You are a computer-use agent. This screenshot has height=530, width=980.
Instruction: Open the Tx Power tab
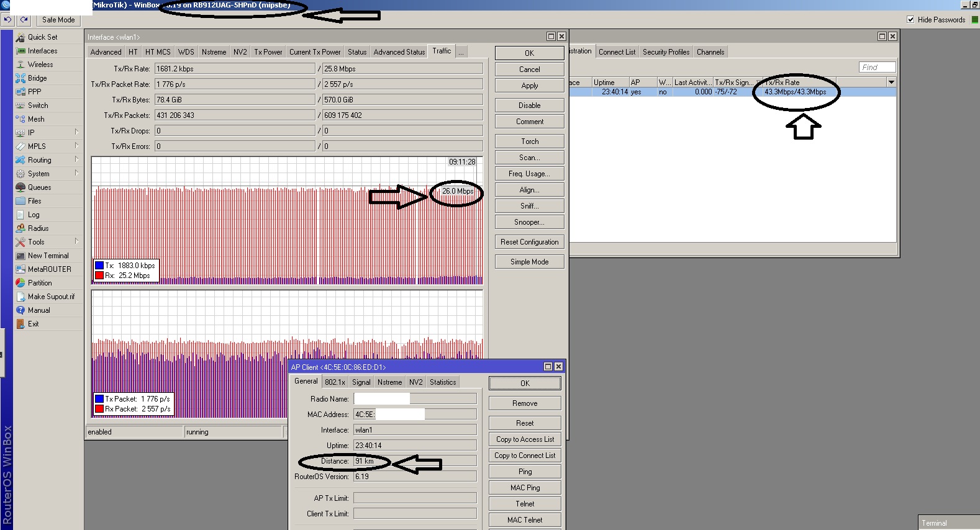pyautogui.click(x=268, y=52)
